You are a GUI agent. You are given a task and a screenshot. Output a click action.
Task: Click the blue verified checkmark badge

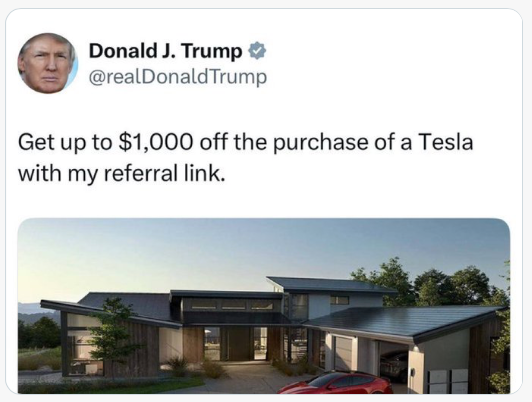pos(257,51)
